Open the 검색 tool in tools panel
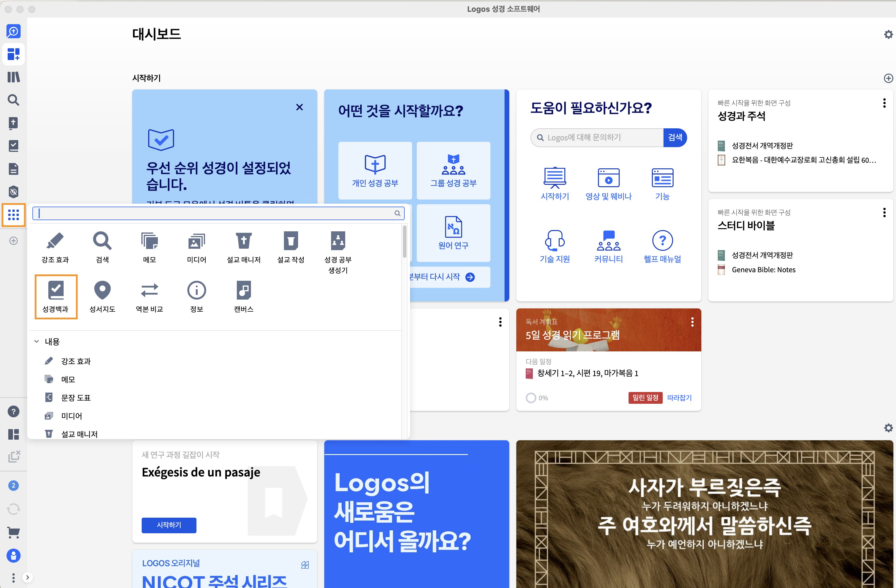This screenshot has height=588, width=896. coord(103,248)
